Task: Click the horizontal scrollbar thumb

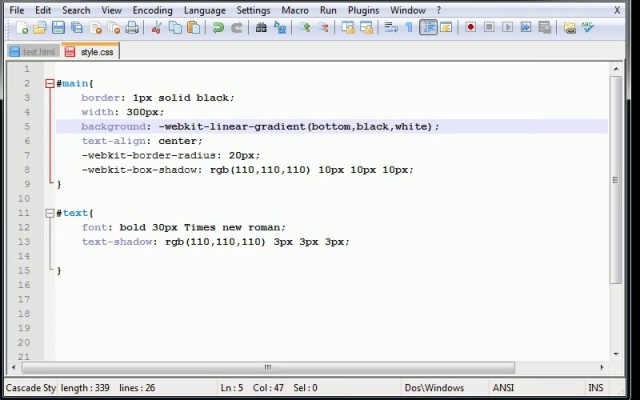Action: pyautogui.click(x=268, y=368)
